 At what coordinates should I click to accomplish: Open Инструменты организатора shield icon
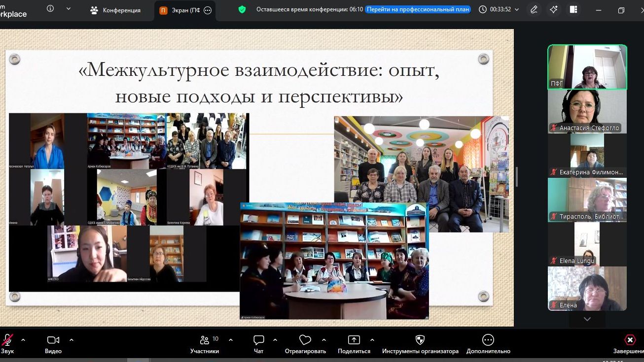pos(420,343)
